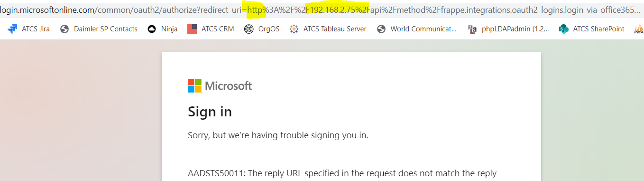Open the OrgOS fingerprint icon

[x=249, y=29]
